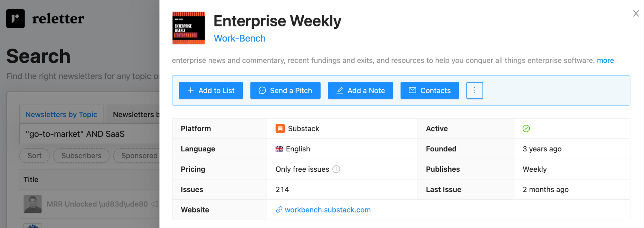Image resolution: width=644 pixels, height=228 pixels.
Task: Open the Work-Bench publisher link
Action: [x=240, y=38]
